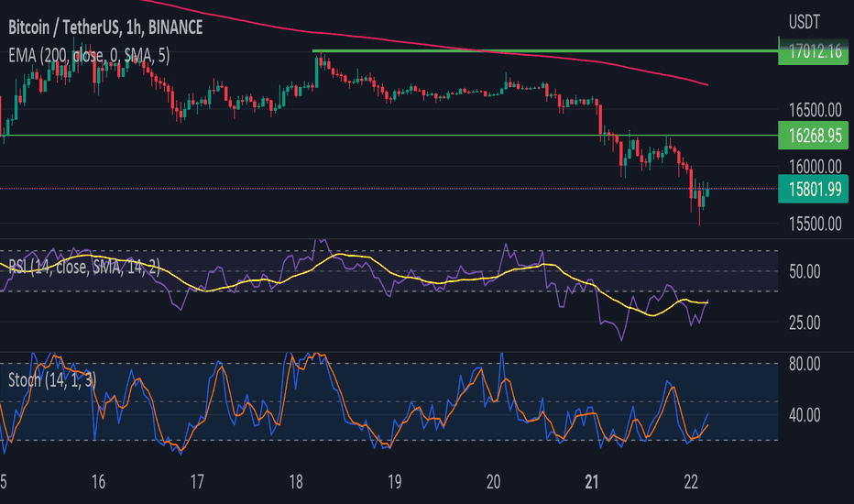The image size is (854, 504).
Task: Click date label 17 on time axis
Action: pyautogui.click(x=197, y=482)
